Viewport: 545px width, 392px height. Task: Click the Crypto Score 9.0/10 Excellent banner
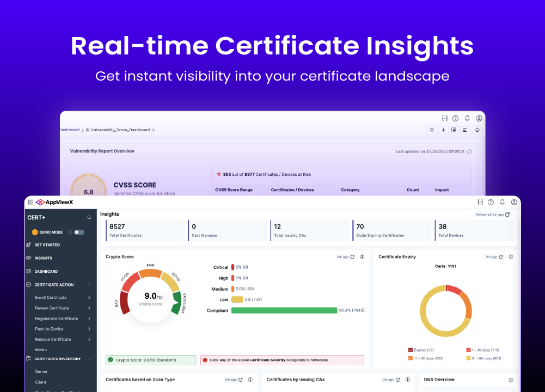pyautogui.click(x=150, y=360)
